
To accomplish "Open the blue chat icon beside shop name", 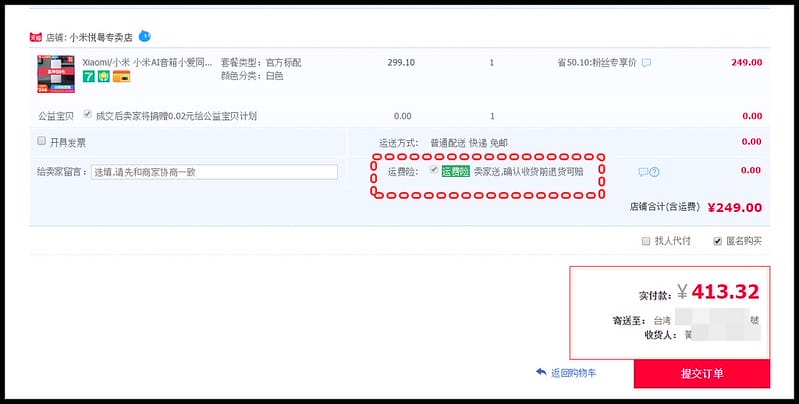I will pyautogui.click(x=145, y=36).
